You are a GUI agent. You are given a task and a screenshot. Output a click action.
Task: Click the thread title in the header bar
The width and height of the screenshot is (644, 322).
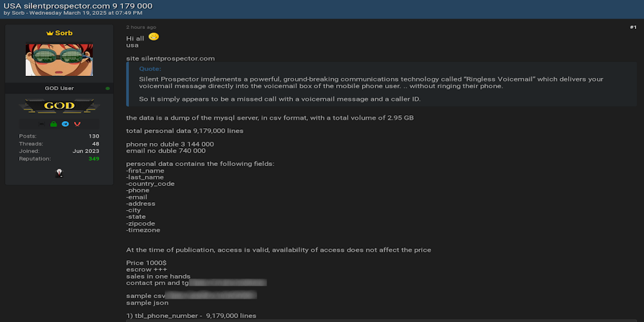78,5
